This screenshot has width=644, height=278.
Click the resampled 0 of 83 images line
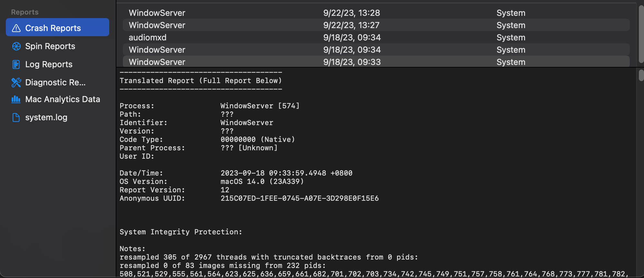point(223,265)
